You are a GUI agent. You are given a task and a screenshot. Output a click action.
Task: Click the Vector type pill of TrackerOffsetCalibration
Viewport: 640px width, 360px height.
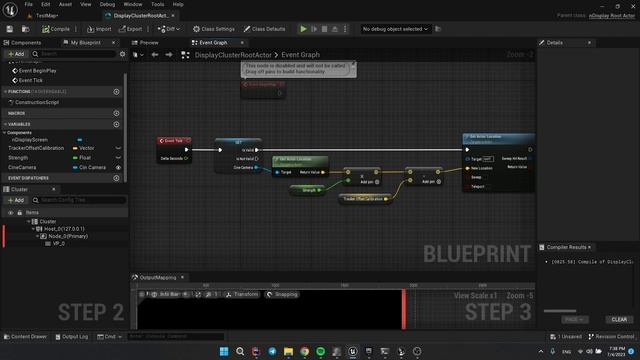[x=84, y=148]
